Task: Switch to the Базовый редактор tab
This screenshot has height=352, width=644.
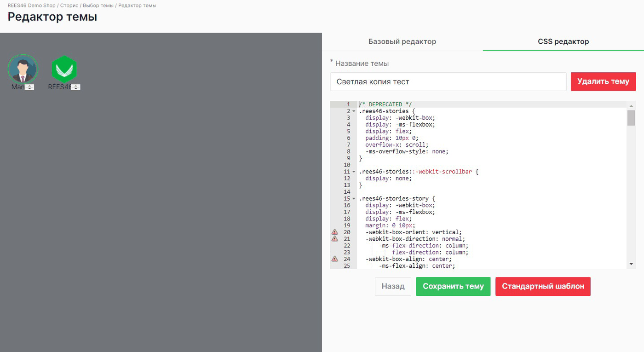Action: [402, 41]
